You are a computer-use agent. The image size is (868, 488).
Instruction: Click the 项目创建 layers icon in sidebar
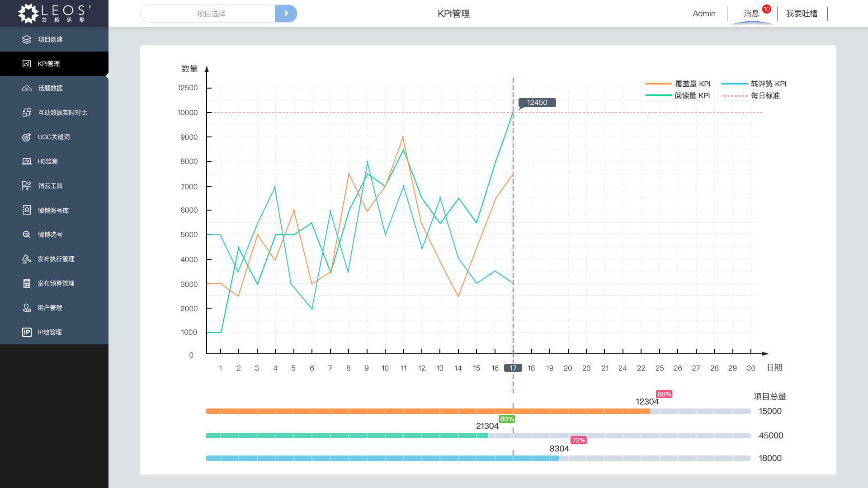point(27,39)
